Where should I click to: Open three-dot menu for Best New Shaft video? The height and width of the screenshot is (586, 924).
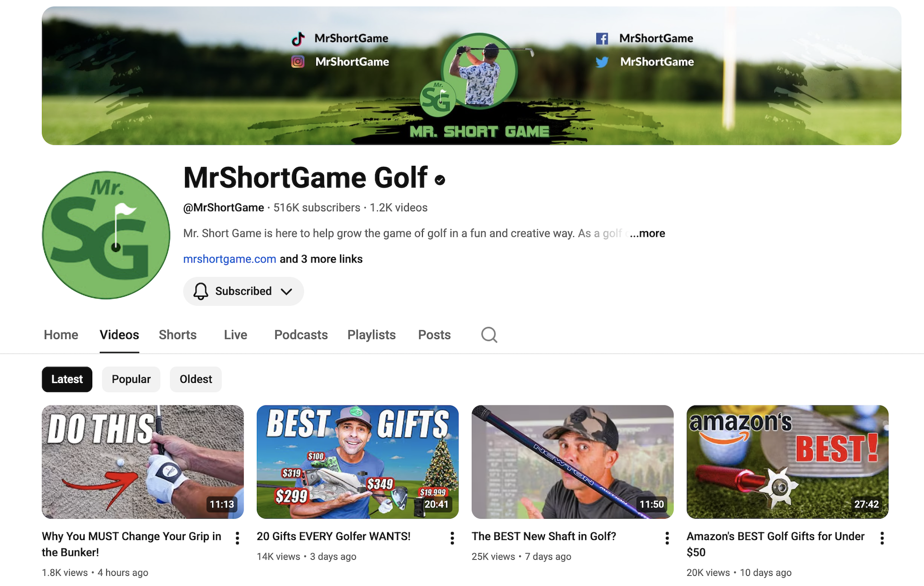pyautogui.click(x=667, y=538)
